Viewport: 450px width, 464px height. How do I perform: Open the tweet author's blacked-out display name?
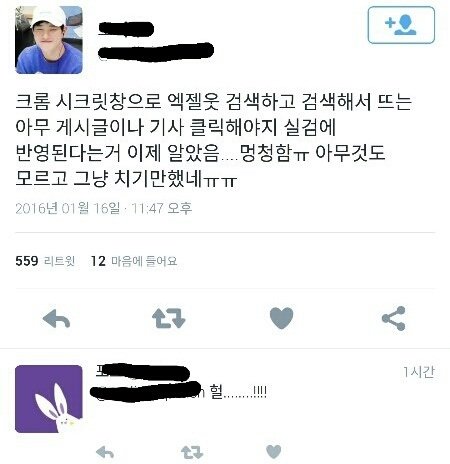126,29
